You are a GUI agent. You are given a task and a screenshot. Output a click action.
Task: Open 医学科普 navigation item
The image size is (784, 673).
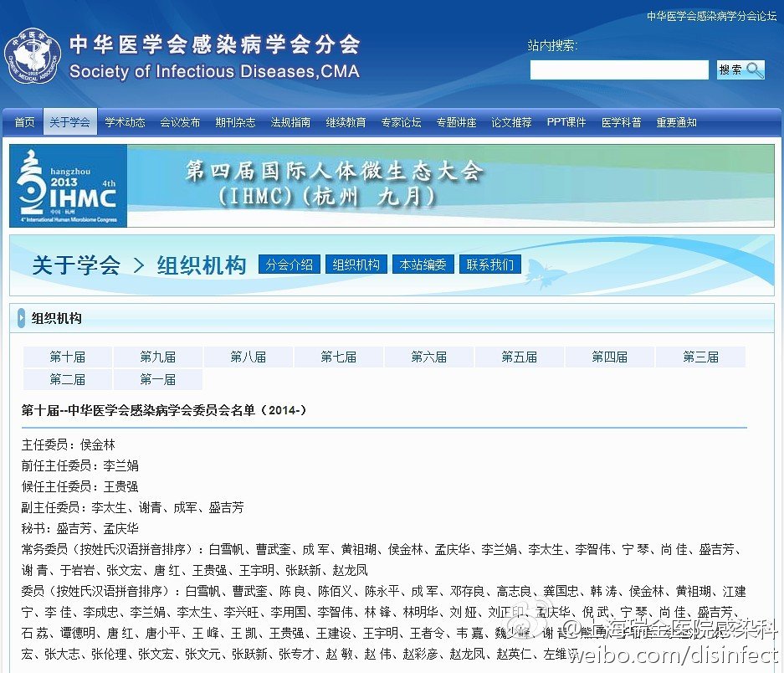click(622, 122)
